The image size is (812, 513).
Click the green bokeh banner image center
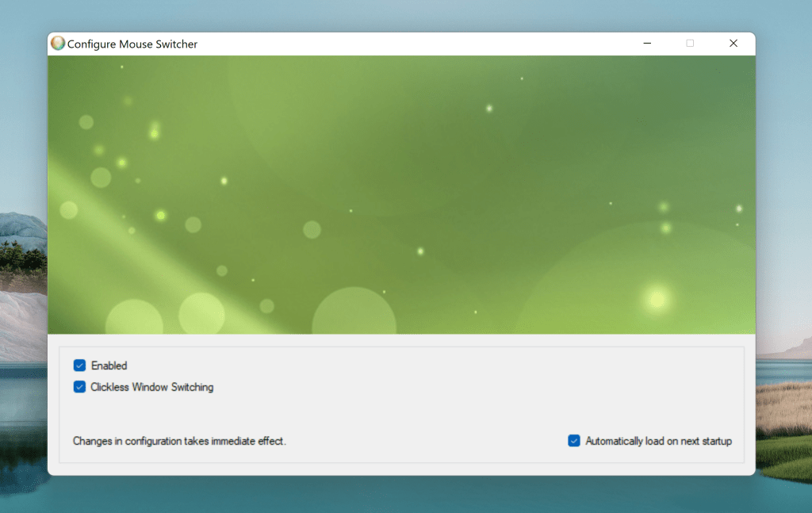(401, 194)
